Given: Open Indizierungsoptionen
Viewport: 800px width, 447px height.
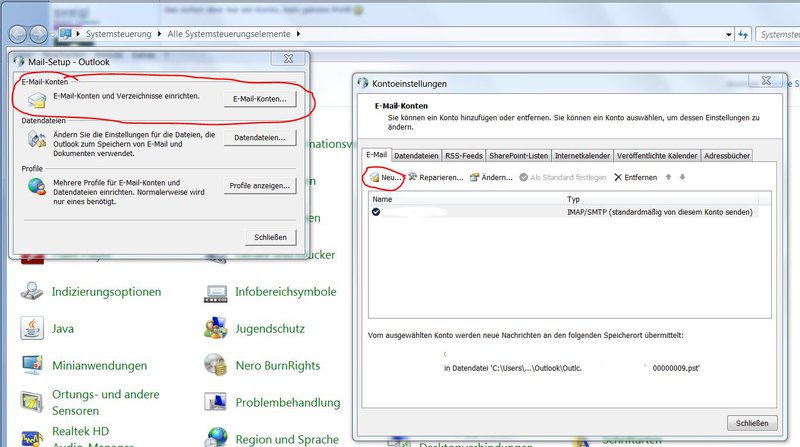Looking at the screenshot, I should (106, 292).
